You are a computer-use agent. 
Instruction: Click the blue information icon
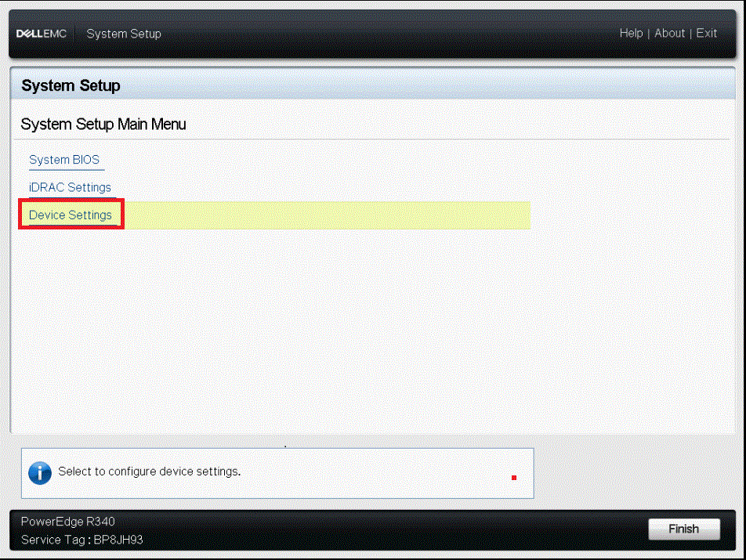40,473
